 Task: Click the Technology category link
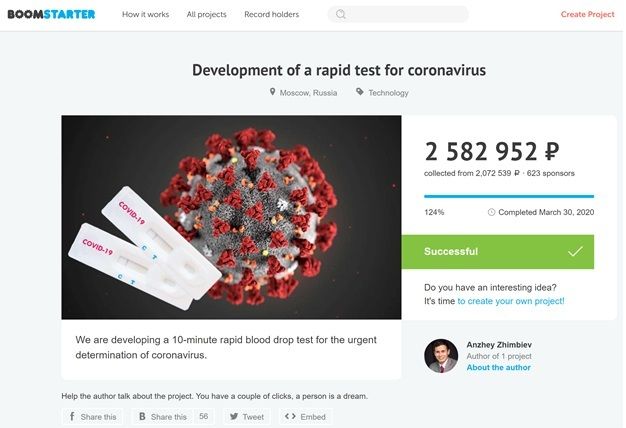click(388, 93)
